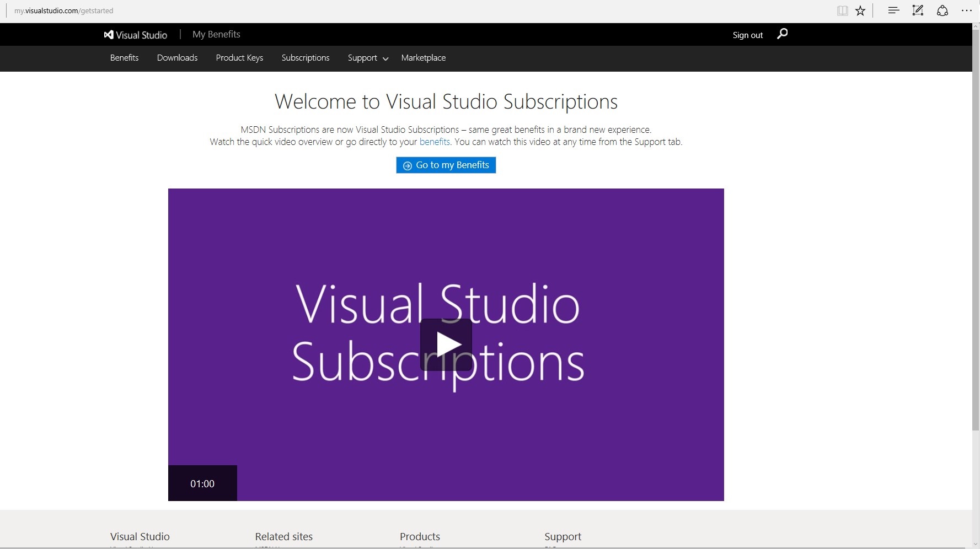Image resolution: width=980 pixels, height=549 pixels.
Task: Click the browser address bar URL
Action: point(64,10)
